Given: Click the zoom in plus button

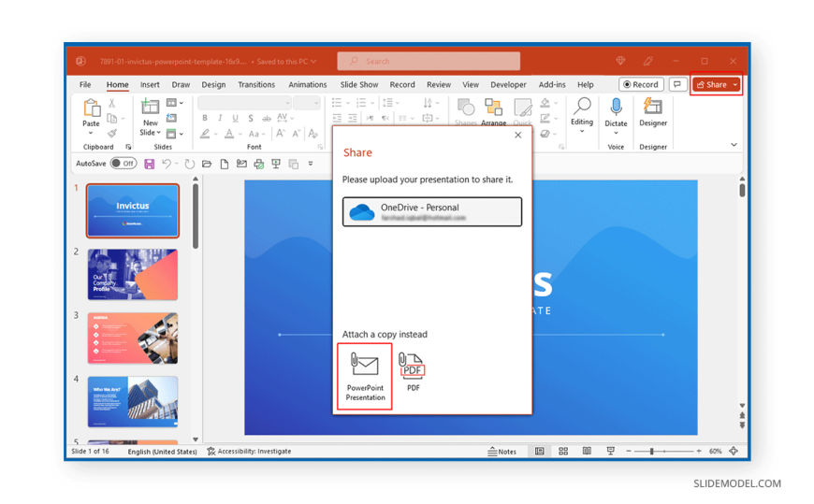Looking at the screenshot, I should click(699, 451).
